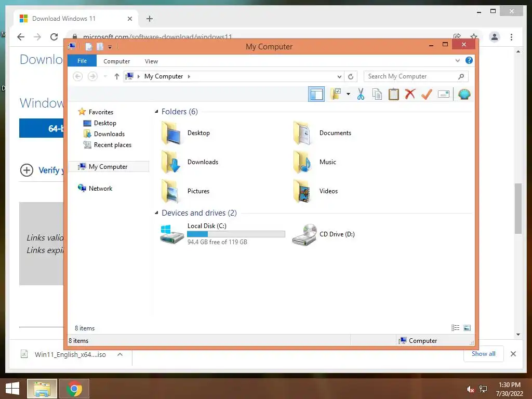Viewport: 532px width, 399px height.
Task: Click the Search My Computer field
Action: (416, 76)
